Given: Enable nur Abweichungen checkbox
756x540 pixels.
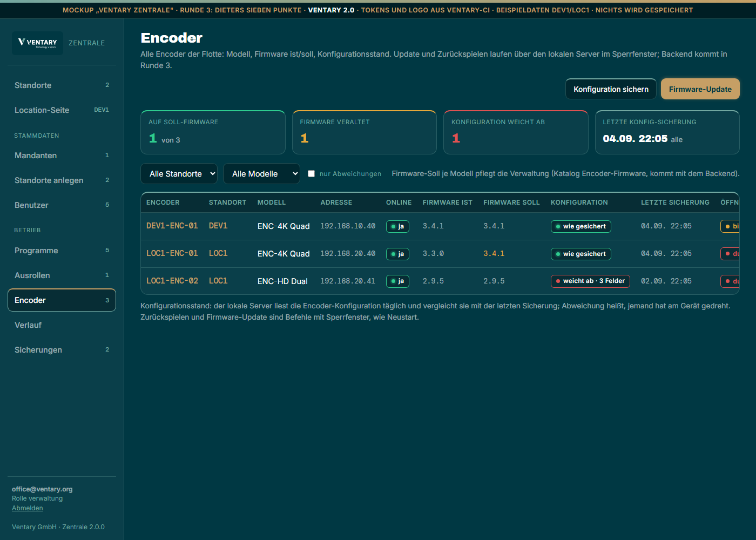Looking at the screenshot, I should (311, 174).
